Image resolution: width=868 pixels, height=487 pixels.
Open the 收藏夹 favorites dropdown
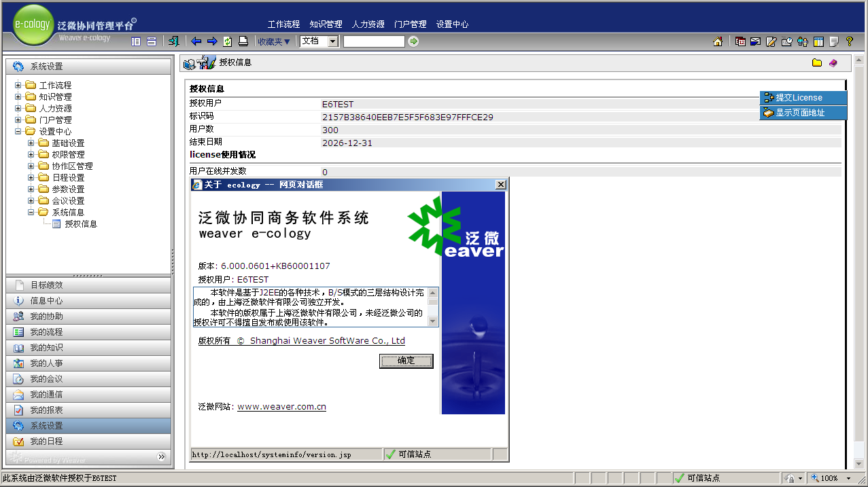[x=274, y=41]
